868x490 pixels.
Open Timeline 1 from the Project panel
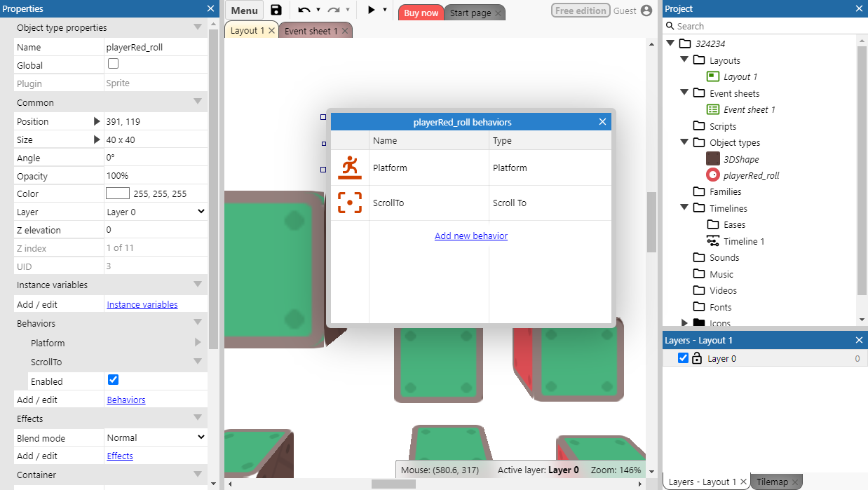(740, 240)
